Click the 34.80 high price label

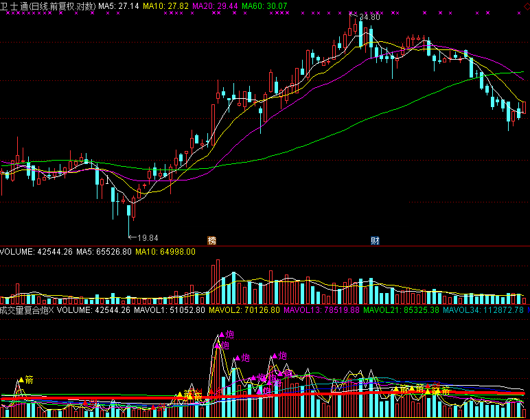pos(370,17)
